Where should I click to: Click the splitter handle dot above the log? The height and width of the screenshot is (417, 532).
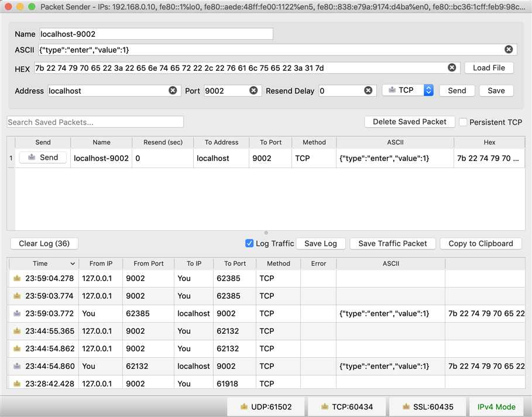tap(266, 233)
